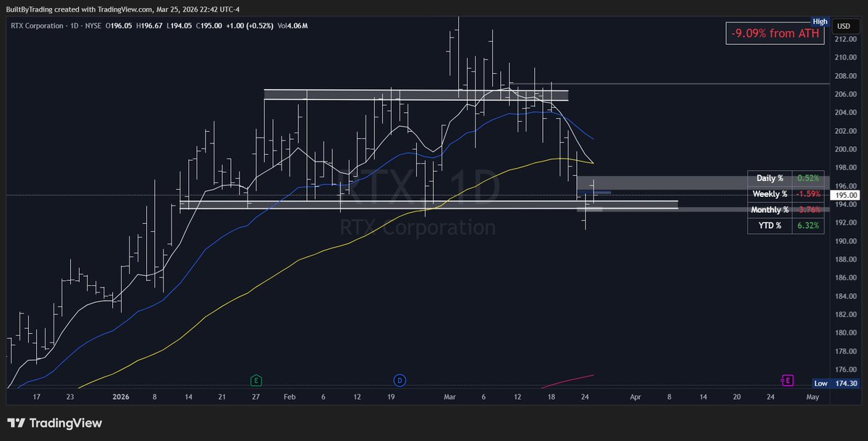Image resolution: width=868 pixels, height=441 pixels.
Task: Click the Daily % table label
Action: pos(770,178)
